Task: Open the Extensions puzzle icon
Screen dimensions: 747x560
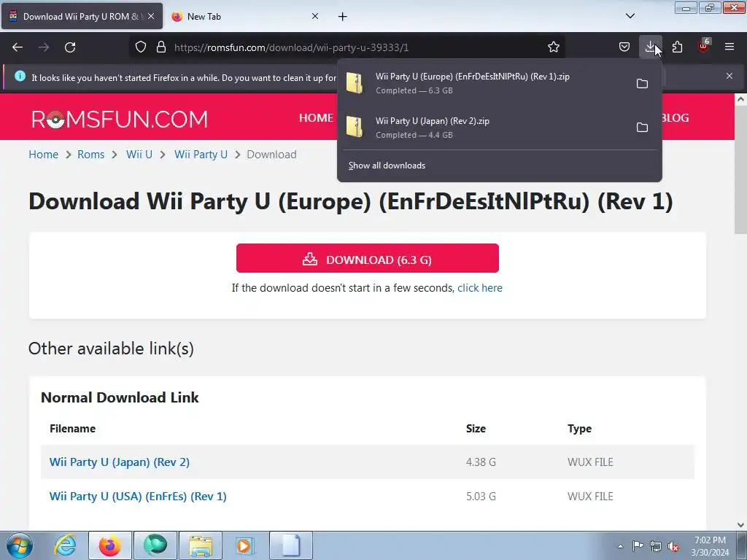Action: pos(677,47)
